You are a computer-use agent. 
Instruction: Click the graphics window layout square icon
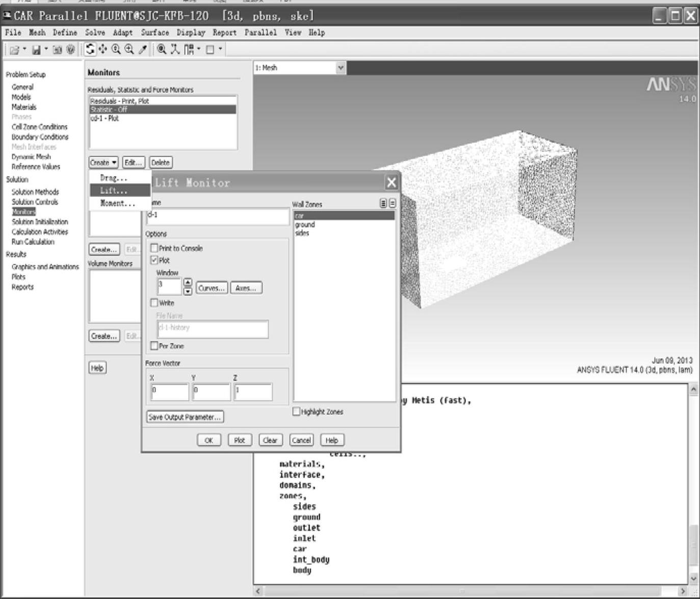(x=210, y=49)
